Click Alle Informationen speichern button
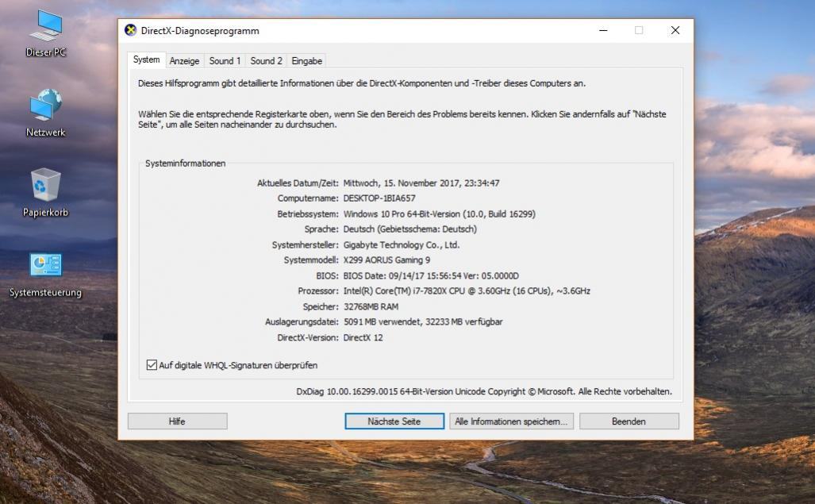Viewport: 815px width, 504px height. click(511, 421)
